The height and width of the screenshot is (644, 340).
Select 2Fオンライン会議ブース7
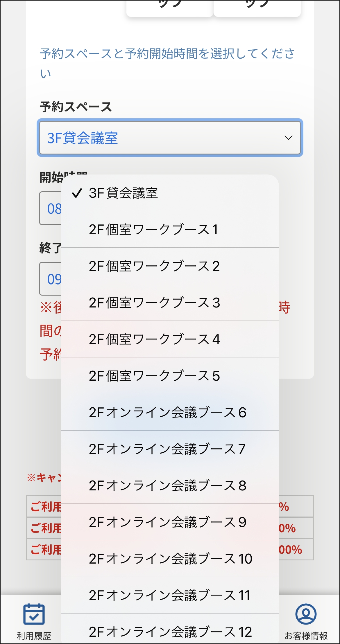170,449
